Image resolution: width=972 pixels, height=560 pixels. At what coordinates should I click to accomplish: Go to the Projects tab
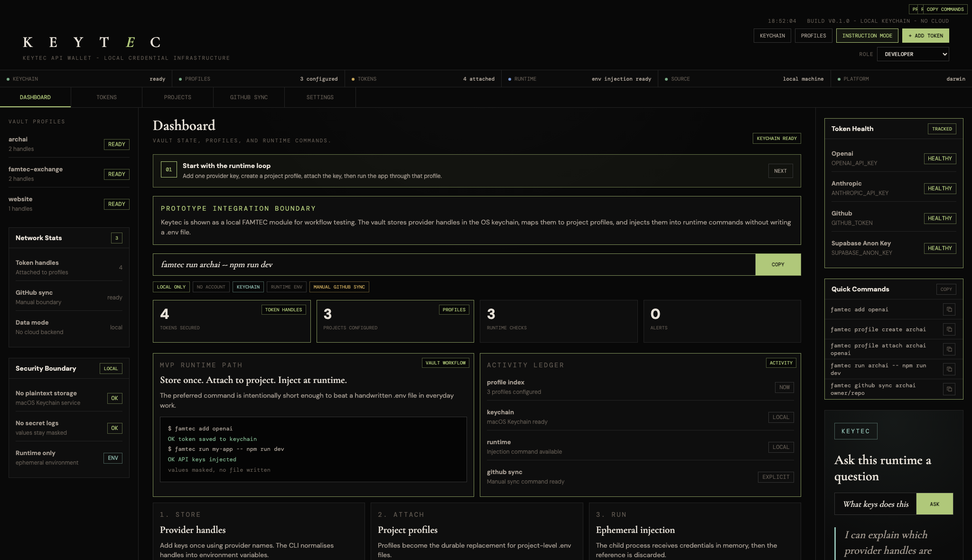tap(178, 97)
